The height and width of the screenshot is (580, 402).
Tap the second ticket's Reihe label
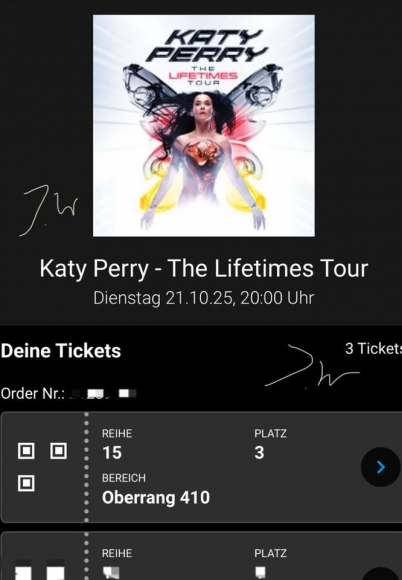[x=117, y=553]
